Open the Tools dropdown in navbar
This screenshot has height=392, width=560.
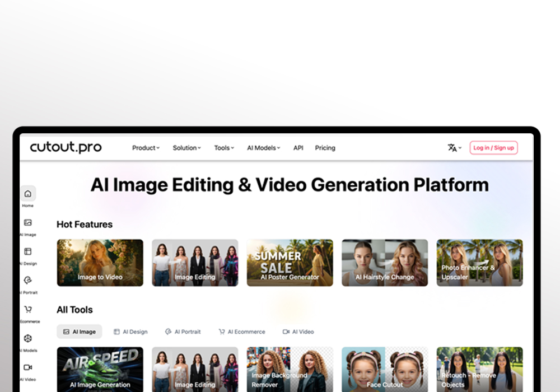coord(224,148)
